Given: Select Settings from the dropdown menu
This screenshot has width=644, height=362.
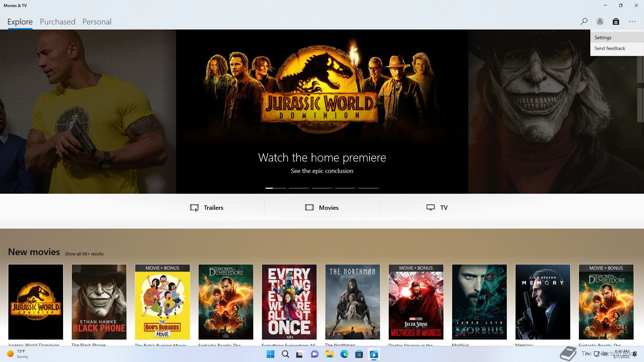Looking at the screenshot, I should 617,38.
